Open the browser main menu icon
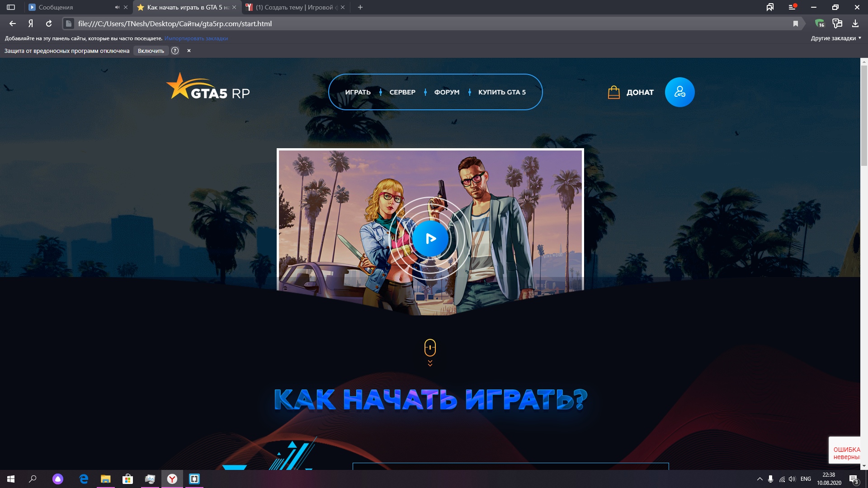Viewport: 868px width, 488px height. point(792,7)
